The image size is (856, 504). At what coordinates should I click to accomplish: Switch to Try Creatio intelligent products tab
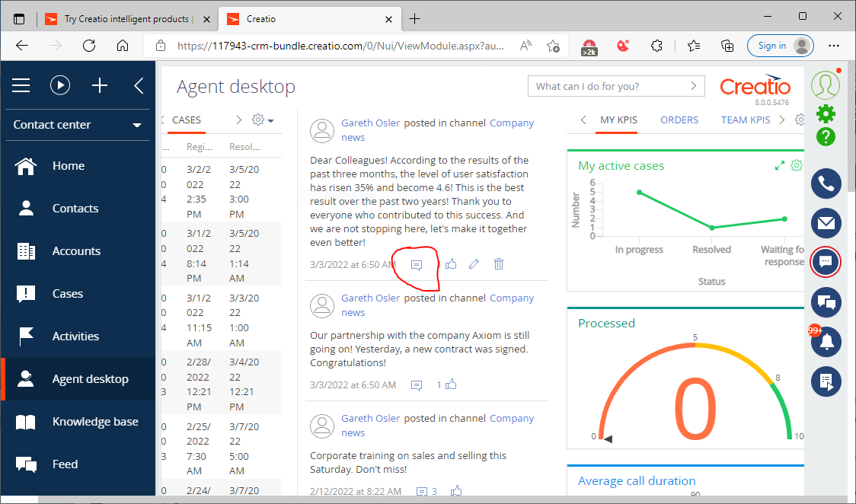pyautogui.click(x=126, y=19)
